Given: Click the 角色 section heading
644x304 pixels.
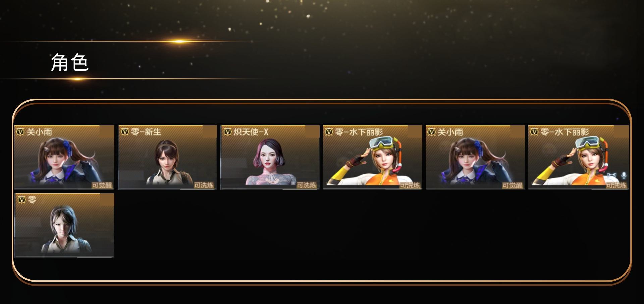Looking at the screenshot, I should pyautogui.click(x=69, y=63).
